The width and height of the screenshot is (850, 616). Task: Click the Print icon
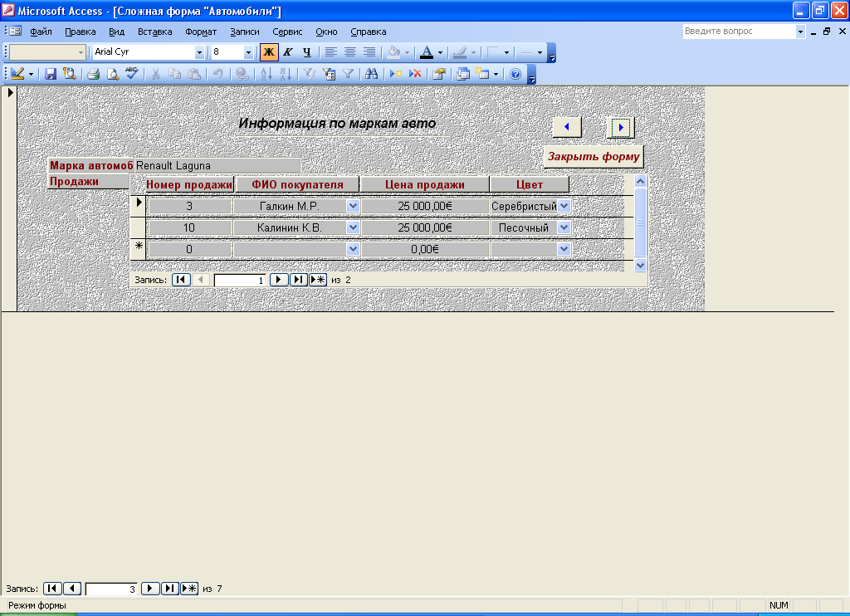[93, 74]
